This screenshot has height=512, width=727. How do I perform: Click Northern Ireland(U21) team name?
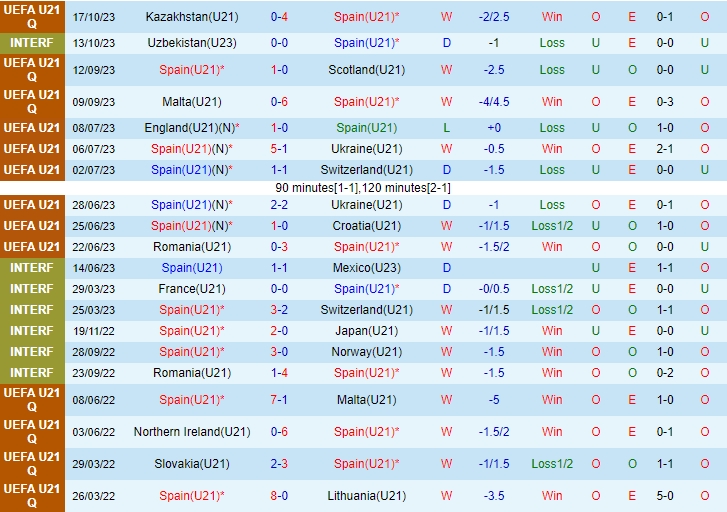click(191, 432)
